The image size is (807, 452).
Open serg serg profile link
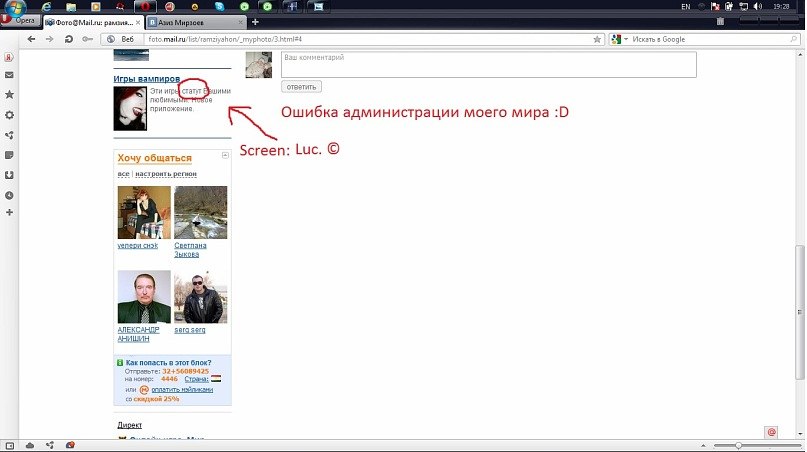point(189,330)
